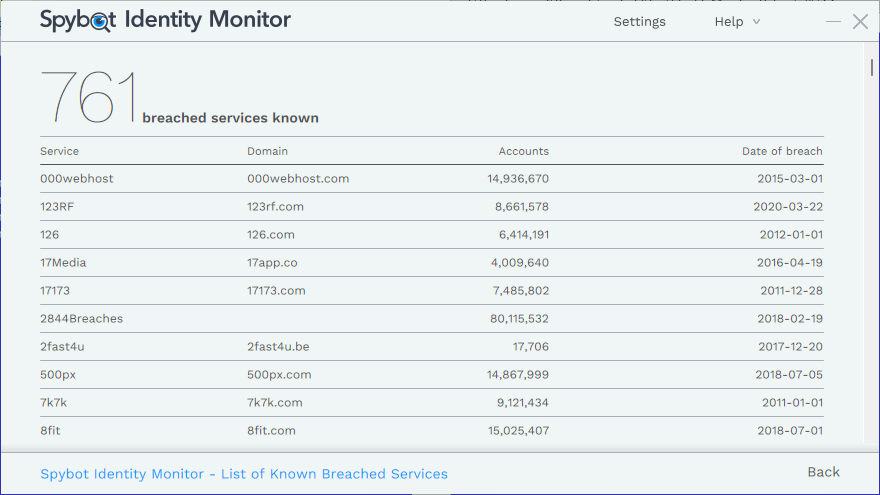Click accounts value 6,414,191
880x495 pixels.
[524, 235]
